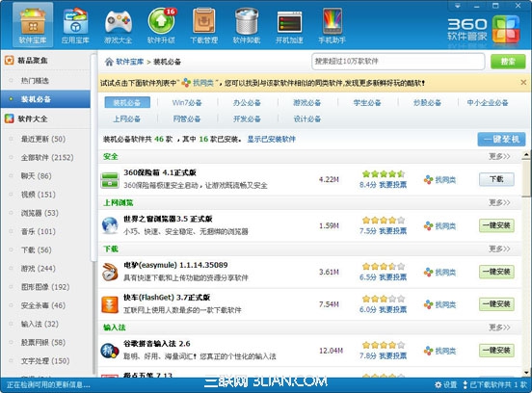532x393 pixels.
Task: Click 我要投票 link for 360保险箱
Action: (x=393, y=185)
